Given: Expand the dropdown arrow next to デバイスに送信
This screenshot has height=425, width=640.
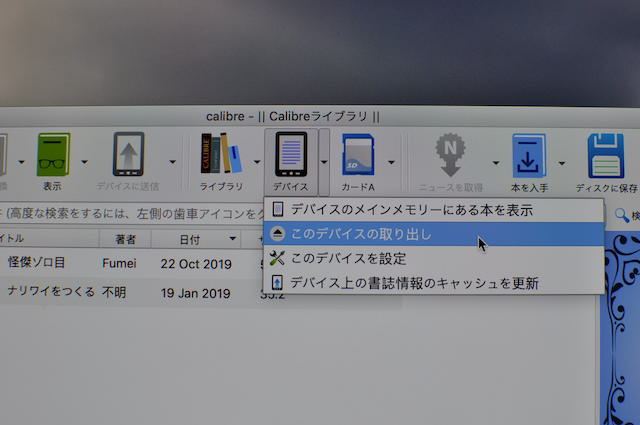Looking at the screenshot, I should click(173, 162).
